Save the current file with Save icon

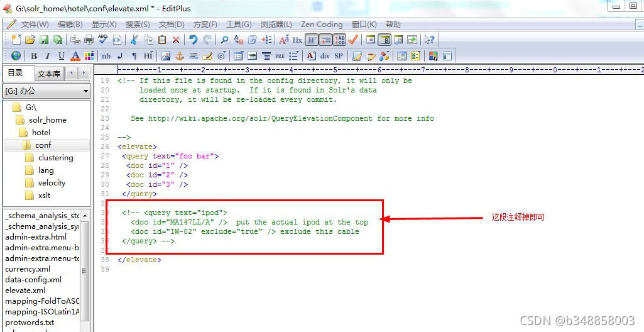point(44,40)
